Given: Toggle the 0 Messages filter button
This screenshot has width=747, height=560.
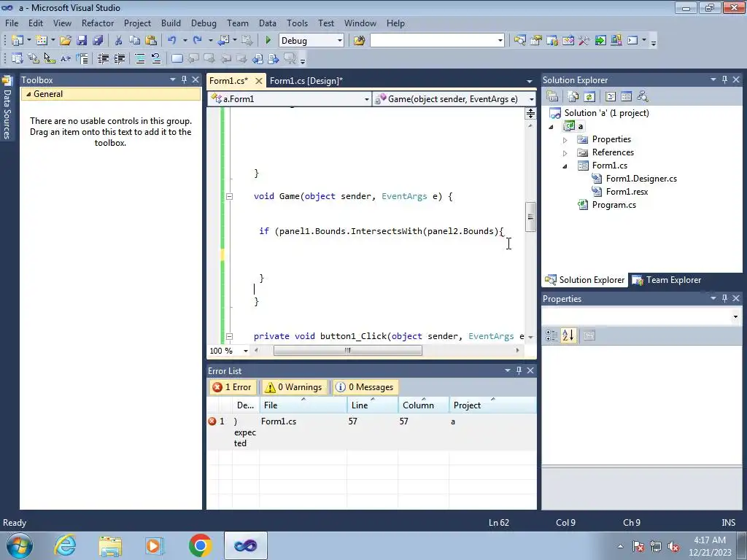Looking at the screenshot, I should tap(365, 387).
